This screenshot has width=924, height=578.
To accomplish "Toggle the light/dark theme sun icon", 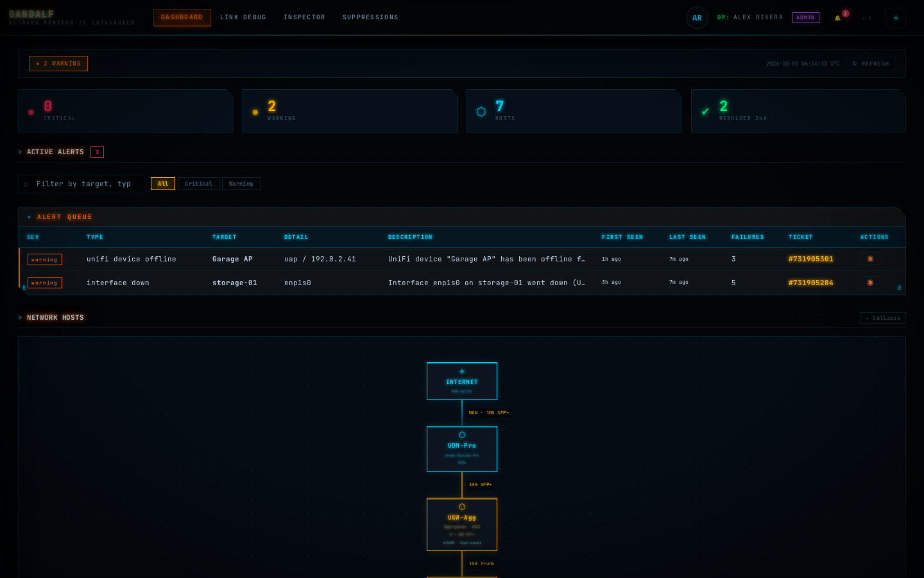I will pyautogui.click(x=896, y=18).
